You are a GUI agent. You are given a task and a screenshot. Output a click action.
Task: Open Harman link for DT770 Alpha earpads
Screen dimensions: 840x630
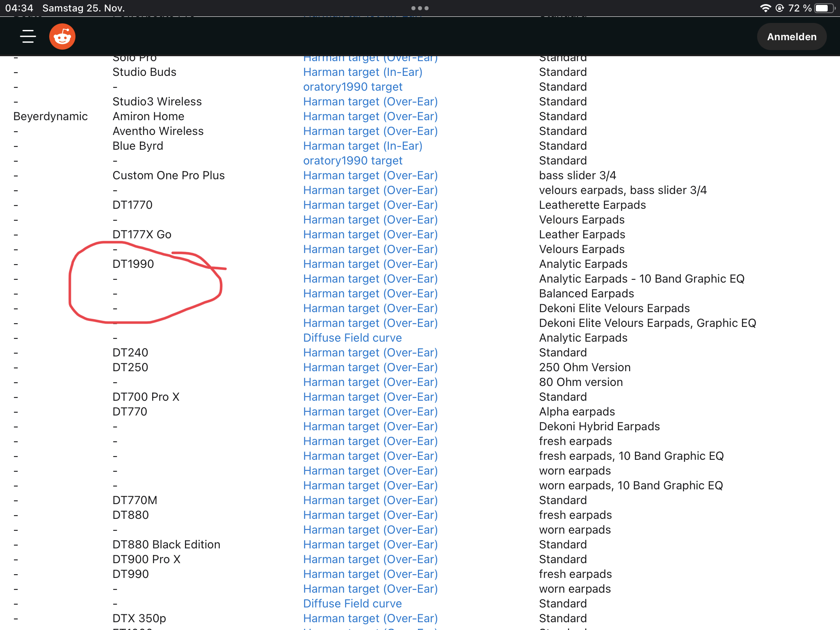pyautogui.click(x=370, y=412)
